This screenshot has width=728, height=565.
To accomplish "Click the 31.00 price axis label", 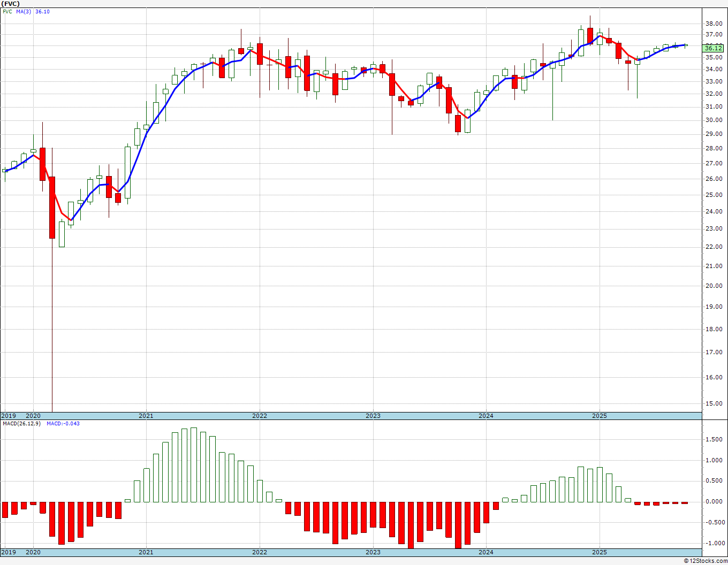I will tap(714, 106).
